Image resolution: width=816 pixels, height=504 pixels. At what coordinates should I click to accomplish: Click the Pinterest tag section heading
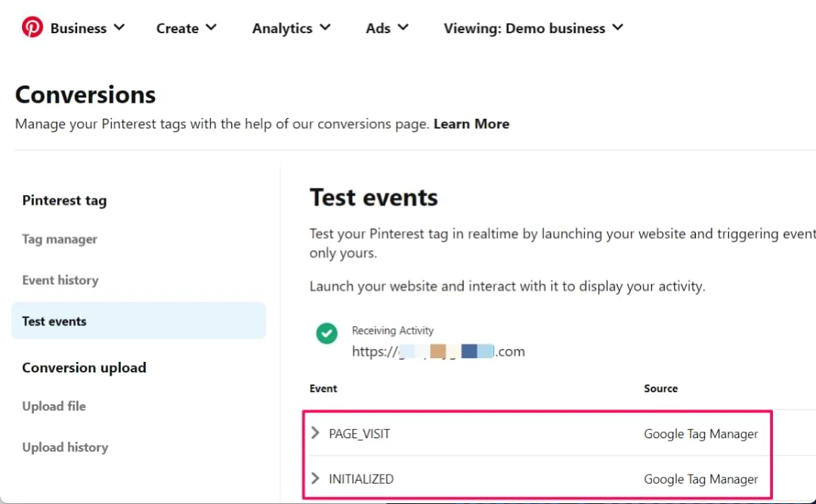(64, 200)
